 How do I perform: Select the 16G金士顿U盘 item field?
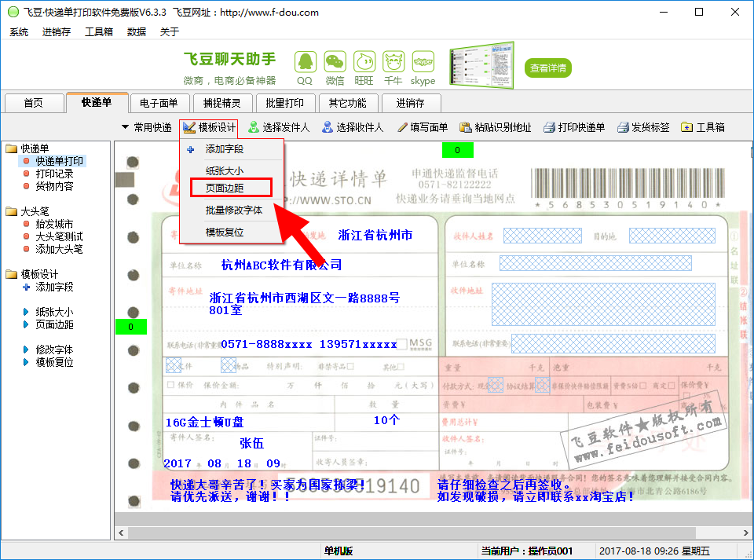pyautogui.click(x=204, y=423)
